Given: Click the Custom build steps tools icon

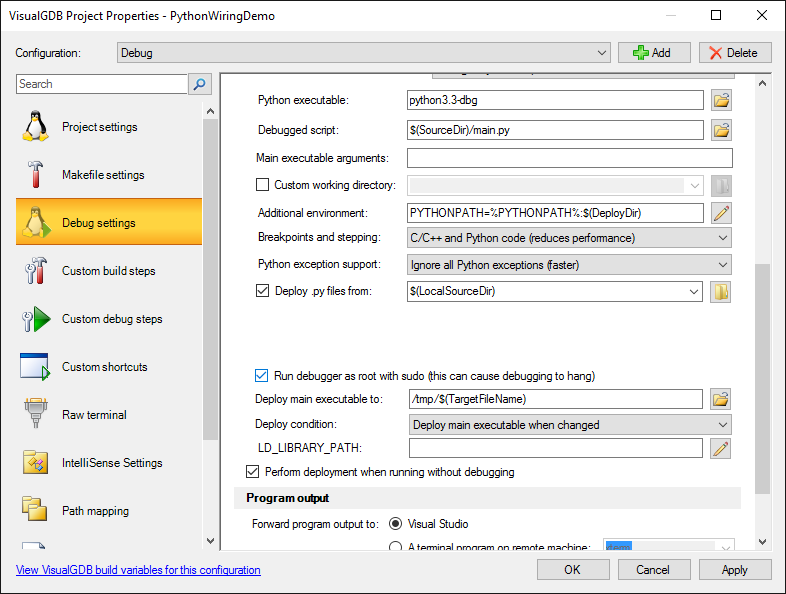Looking at the screenshot, I should click(35, 271).
